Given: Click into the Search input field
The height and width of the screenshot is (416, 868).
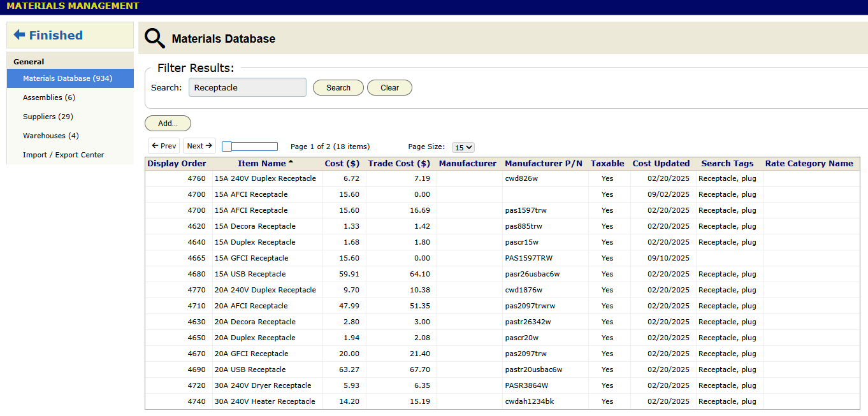Looking at the screenshot, I should tap(247, 87).
